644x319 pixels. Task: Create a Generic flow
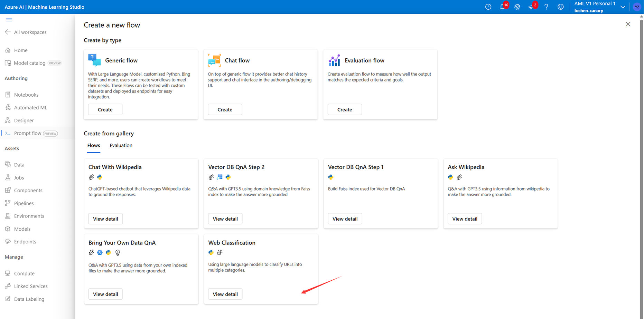coord(105,109)
